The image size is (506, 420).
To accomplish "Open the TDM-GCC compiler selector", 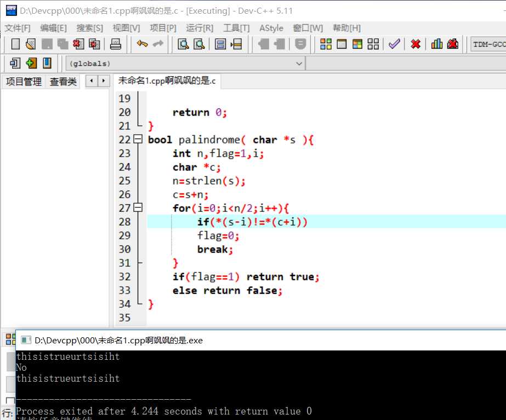I will 488,44.
